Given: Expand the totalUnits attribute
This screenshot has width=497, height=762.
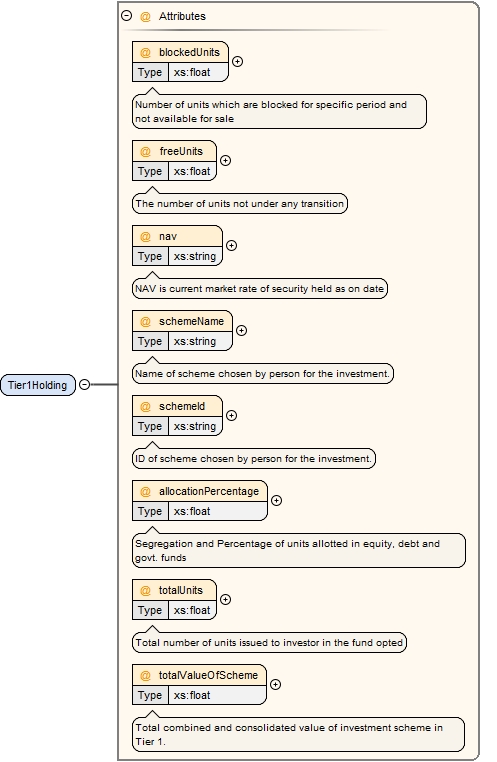Looking at the screenshot, I should pos(225,600).
